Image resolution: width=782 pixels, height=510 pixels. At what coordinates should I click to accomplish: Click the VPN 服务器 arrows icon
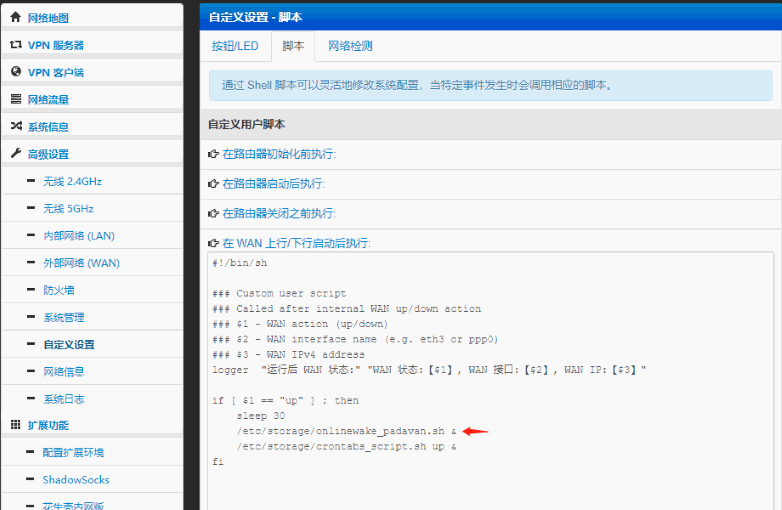16,45
